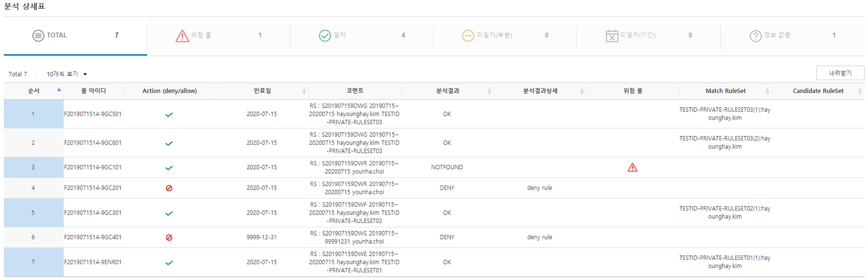Click order number 1 cell

tap(33, 114)
